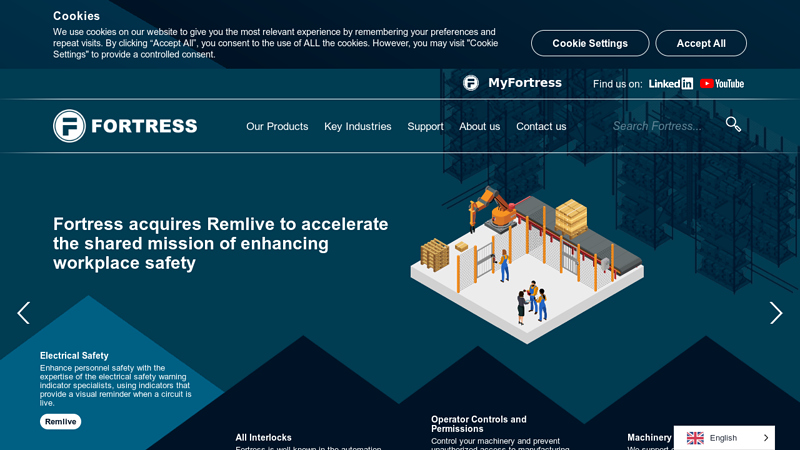800x450 pixels.
Task: Click the All Interlocks heading
Action: (x=263, y=437)
